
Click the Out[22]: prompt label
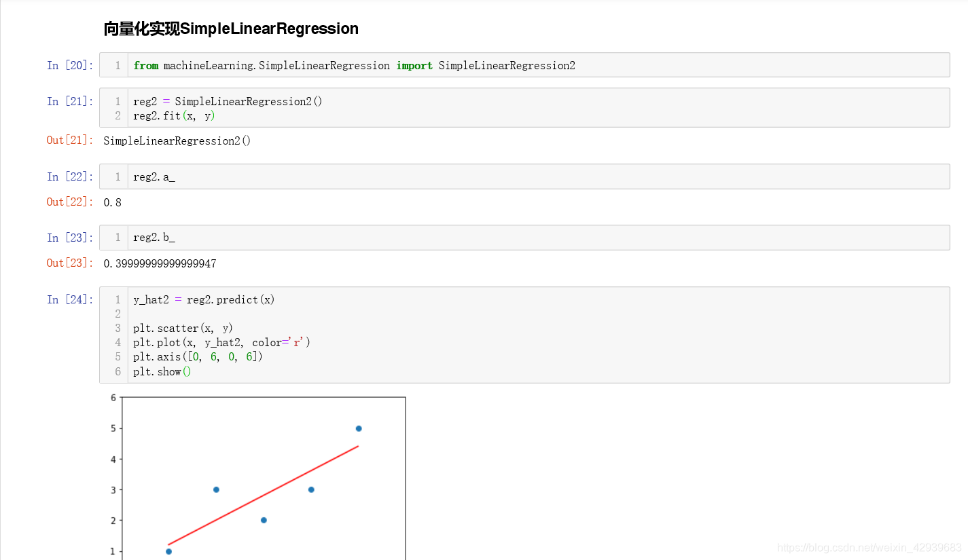click(70, 202)
